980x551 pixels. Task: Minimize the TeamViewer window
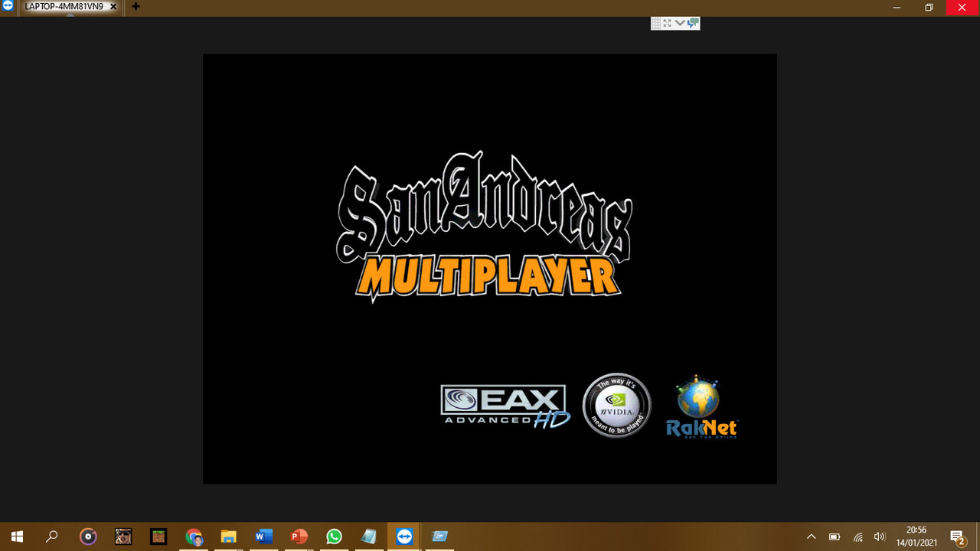coord(897,7)
